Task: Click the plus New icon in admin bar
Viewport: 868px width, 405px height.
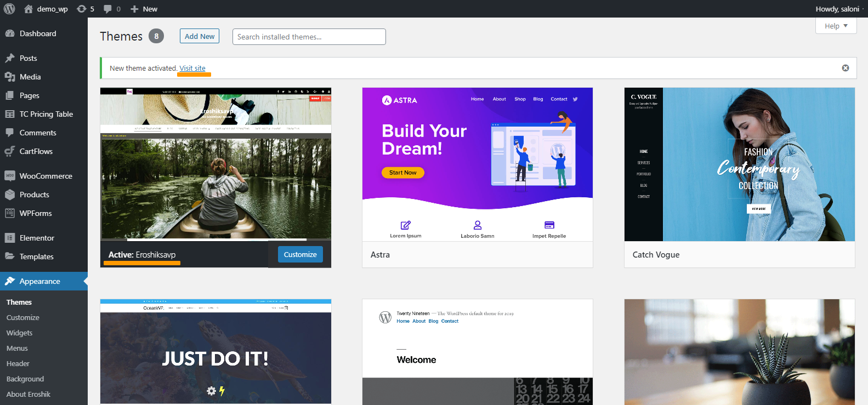Action: [134, 9]
